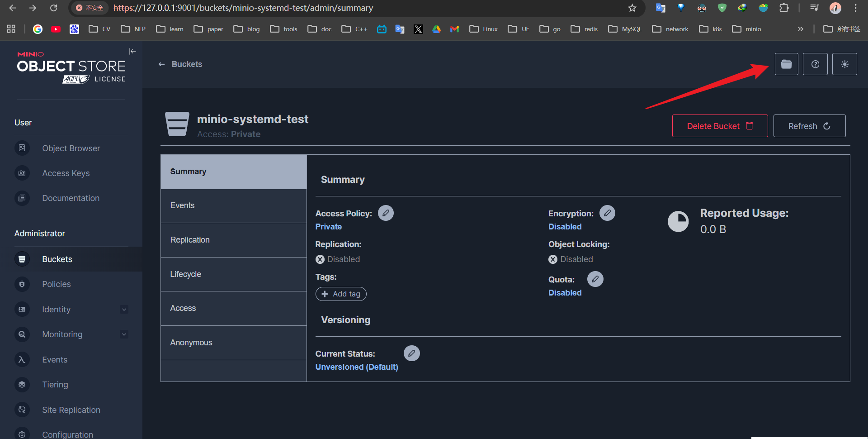Refresh the bucket summary
This screenshot has width=868, height=439.
pos(809,126)
